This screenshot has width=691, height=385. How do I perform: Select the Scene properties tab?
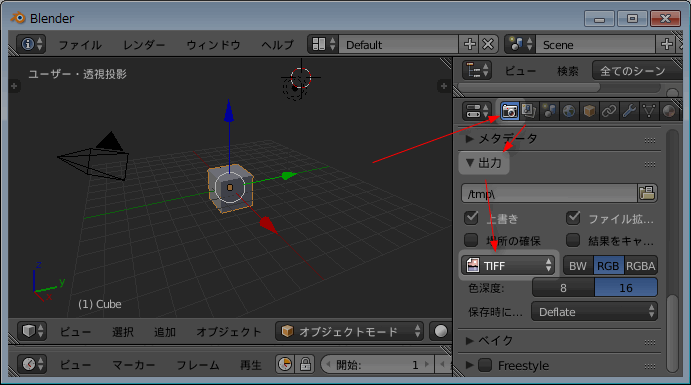549,111
